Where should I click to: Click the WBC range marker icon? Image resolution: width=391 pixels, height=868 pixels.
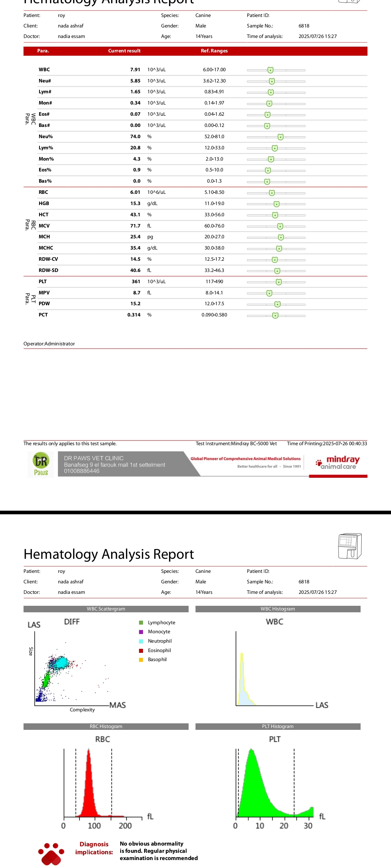270,70
